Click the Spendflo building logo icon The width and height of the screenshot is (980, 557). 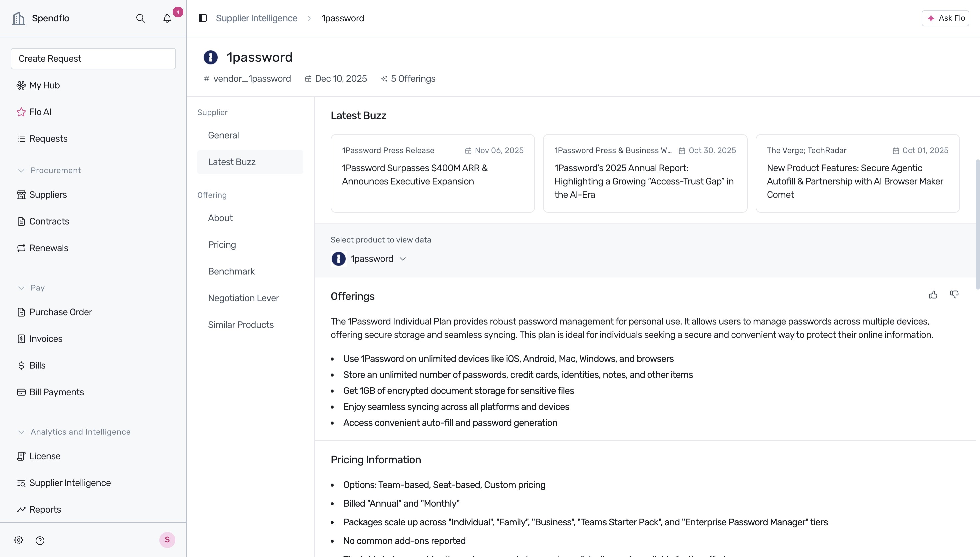pos(18,18)
